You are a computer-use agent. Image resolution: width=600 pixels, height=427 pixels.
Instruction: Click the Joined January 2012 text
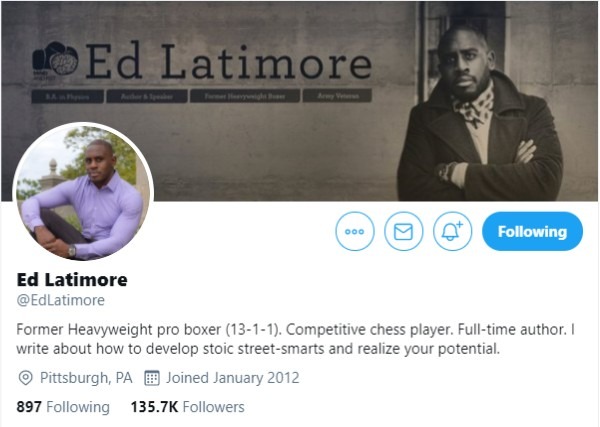click(232, 378)
